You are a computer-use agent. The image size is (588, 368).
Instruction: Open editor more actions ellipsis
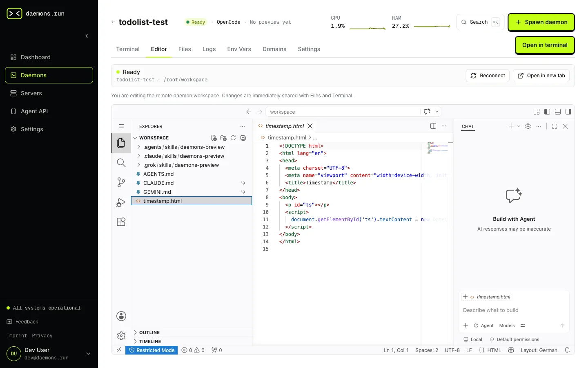(444, 126)
